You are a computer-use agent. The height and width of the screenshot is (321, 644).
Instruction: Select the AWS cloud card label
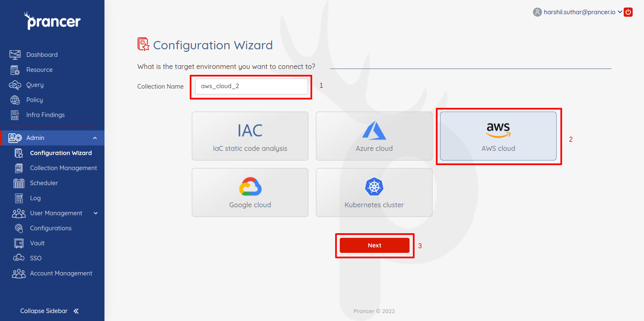coord(498,148)
